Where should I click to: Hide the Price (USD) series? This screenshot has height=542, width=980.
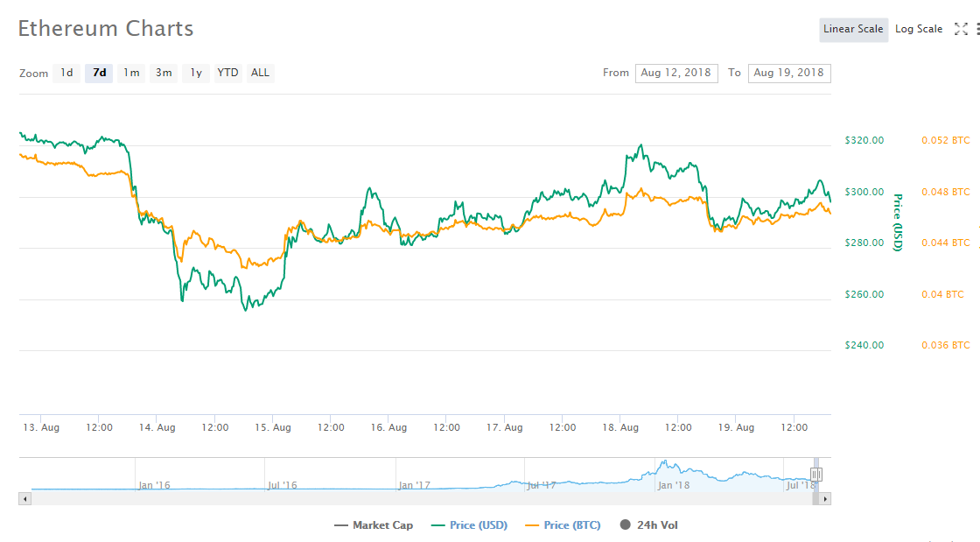(x=469, y=525)
